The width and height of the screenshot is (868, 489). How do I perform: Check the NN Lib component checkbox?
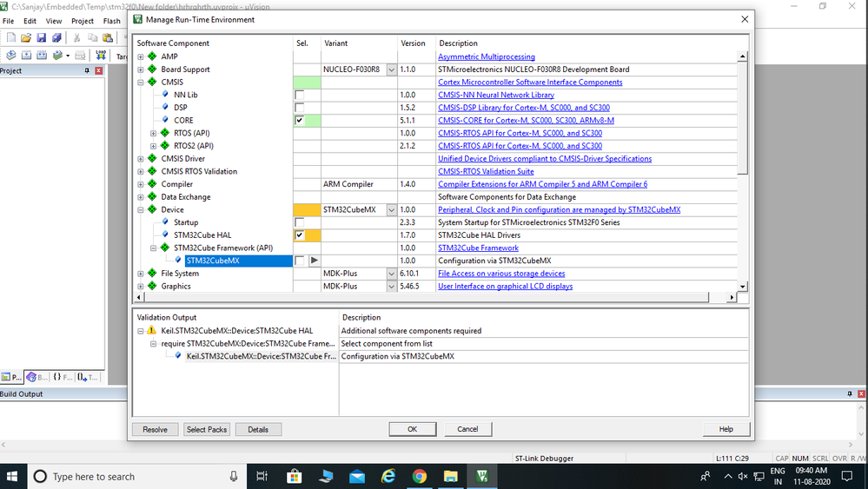coord(300,95)
